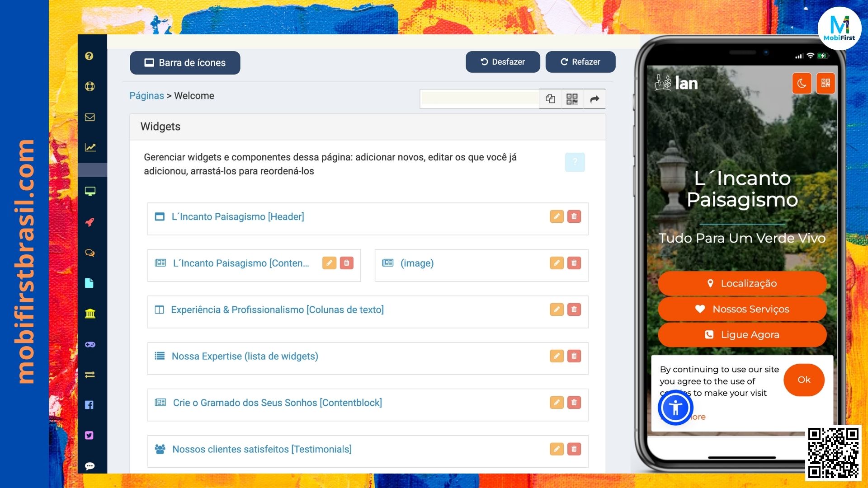Click the share arrow icon beside URL field
Image resolution: width=868 pixels, height=488 pixels.
(x=594, y=99)
